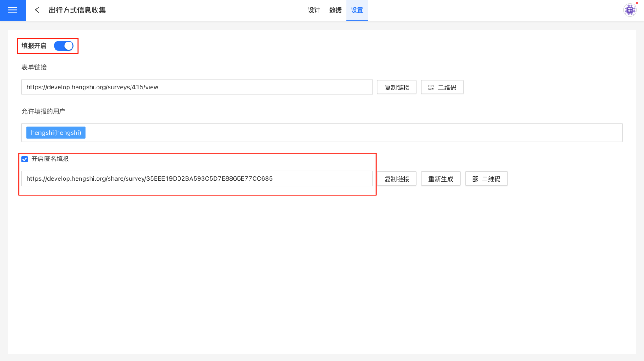Switch to the 设计 tab
The width and height of the screenshot is (644, 361).
point(314,10)
